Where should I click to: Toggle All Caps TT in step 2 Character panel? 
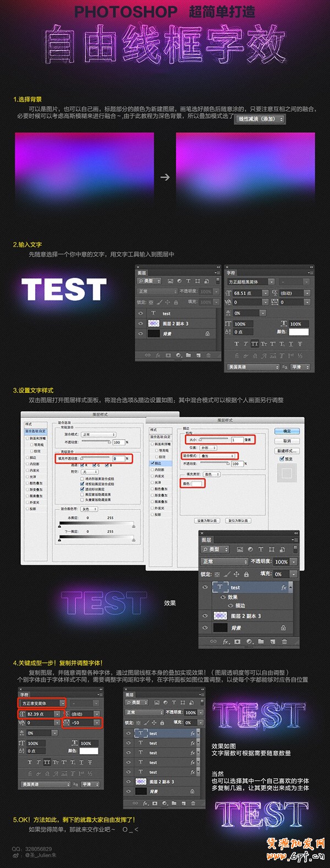(x=255, y=343)
